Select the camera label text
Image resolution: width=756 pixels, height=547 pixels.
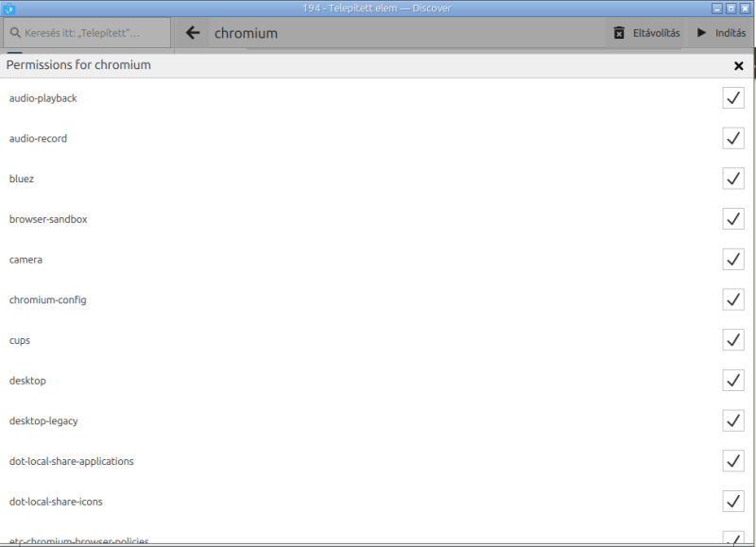pyautogui.click(x=26, y=260)
